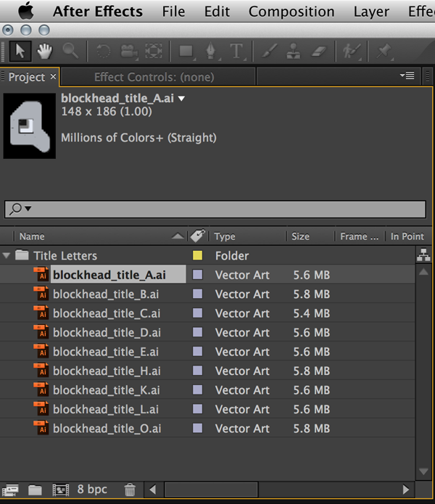This screenshot has height=504, width=435.
Task: Delete selected item with trash icon
Action: [x=130, y=489]
